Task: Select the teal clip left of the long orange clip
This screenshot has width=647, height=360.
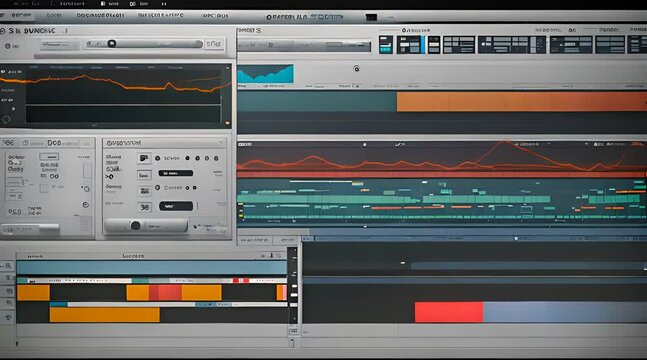Action: (317, 102)
